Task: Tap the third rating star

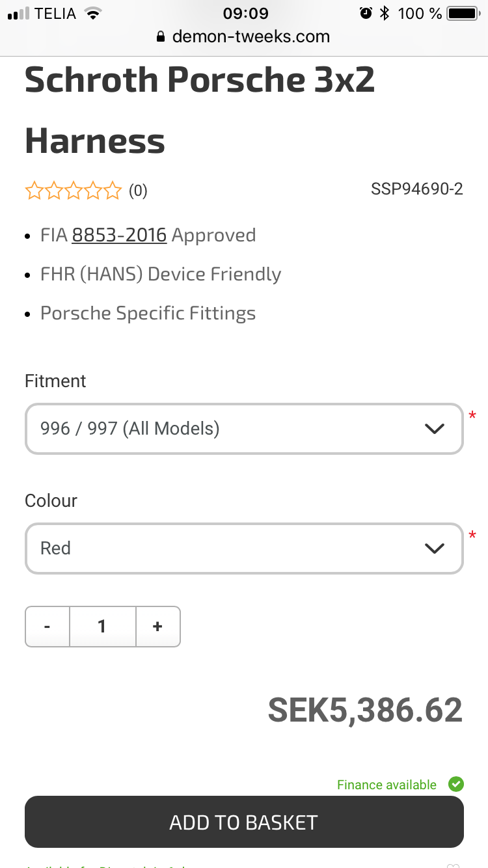Action: 74,191
